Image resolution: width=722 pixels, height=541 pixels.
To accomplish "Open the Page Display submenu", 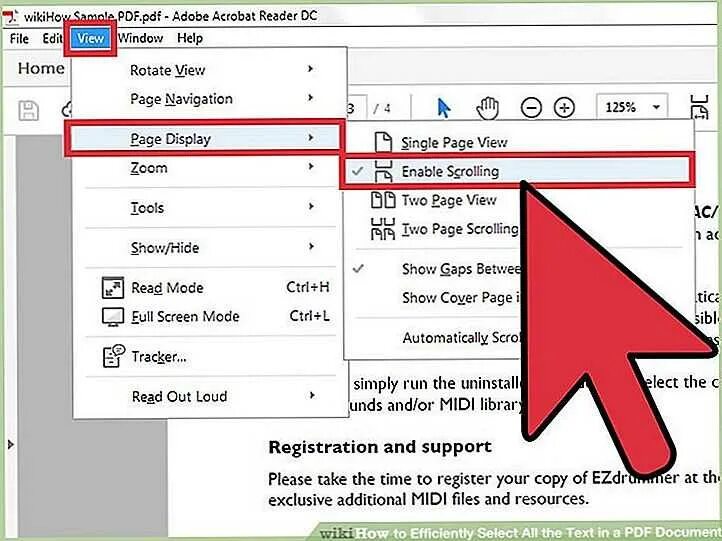I will pos(204,139).
